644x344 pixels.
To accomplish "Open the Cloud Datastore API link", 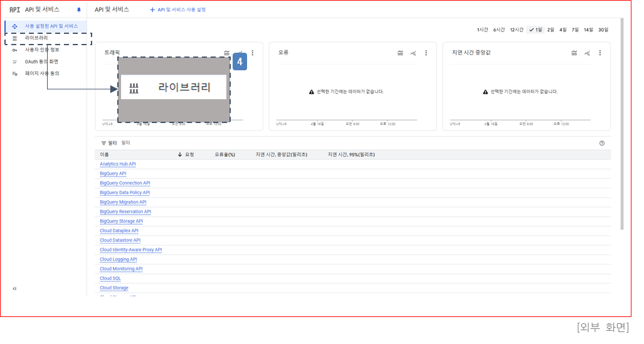I will pyautogui.click(x=120, y=240).
